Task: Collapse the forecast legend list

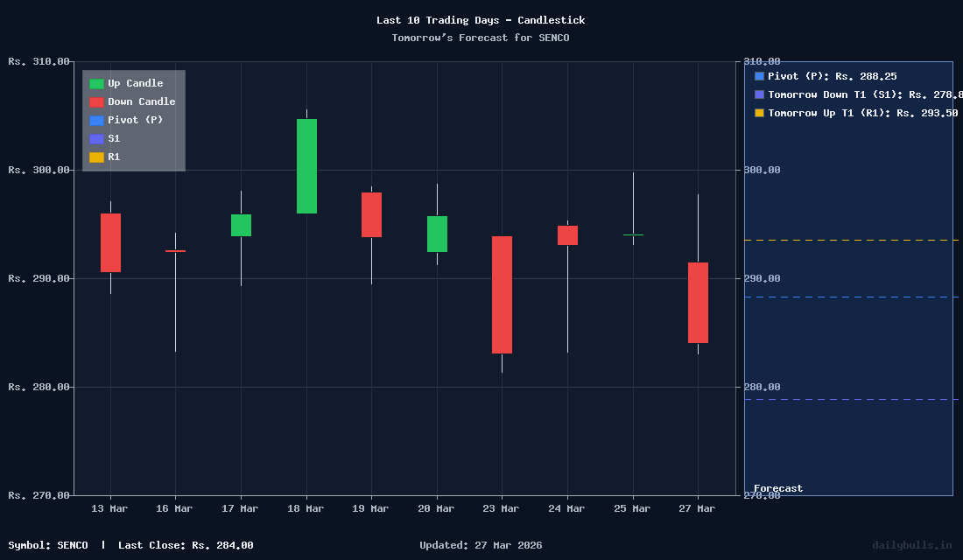Action: tap(840, 94)
